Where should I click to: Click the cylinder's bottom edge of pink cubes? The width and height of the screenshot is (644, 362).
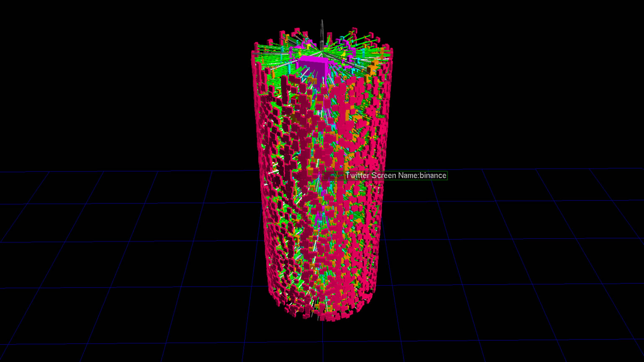323,317
